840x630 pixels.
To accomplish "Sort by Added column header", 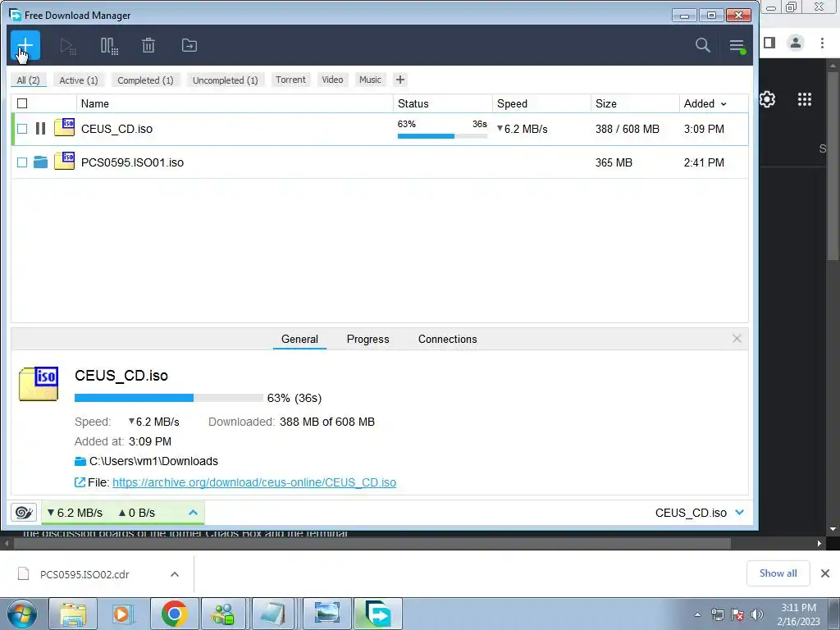I will 705,103.
